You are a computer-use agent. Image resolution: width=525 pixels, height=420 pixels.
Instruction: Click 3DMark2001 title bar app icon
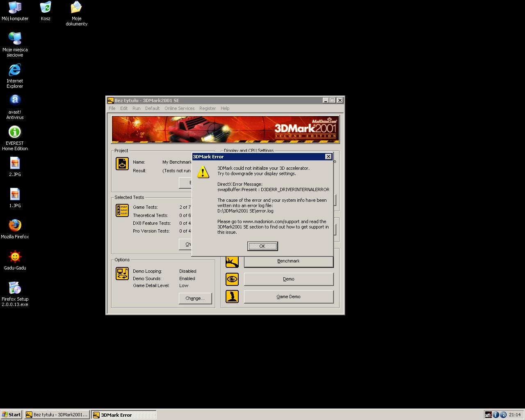click(110, 100)
